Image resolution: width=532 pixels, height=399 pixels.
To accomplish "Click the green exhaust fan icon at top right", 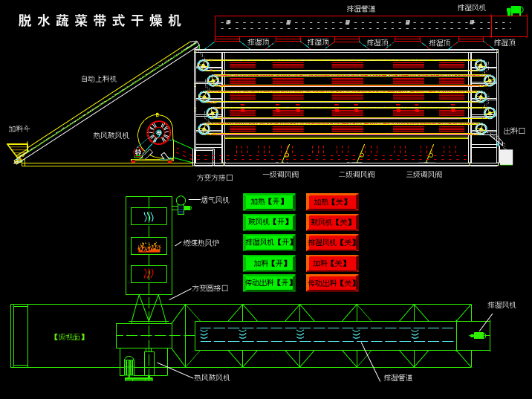I will pos(515,10).
